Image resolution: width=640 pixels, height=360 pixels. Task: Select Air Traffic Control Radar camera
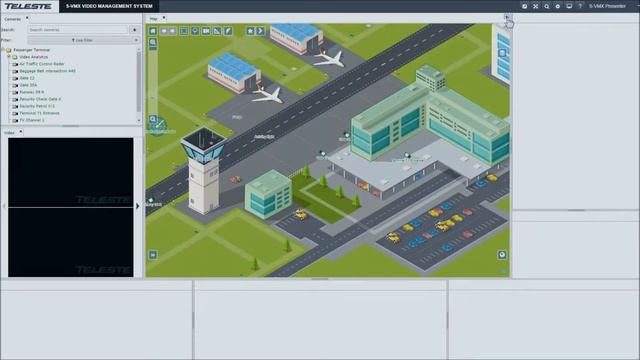tap(42, 64)
